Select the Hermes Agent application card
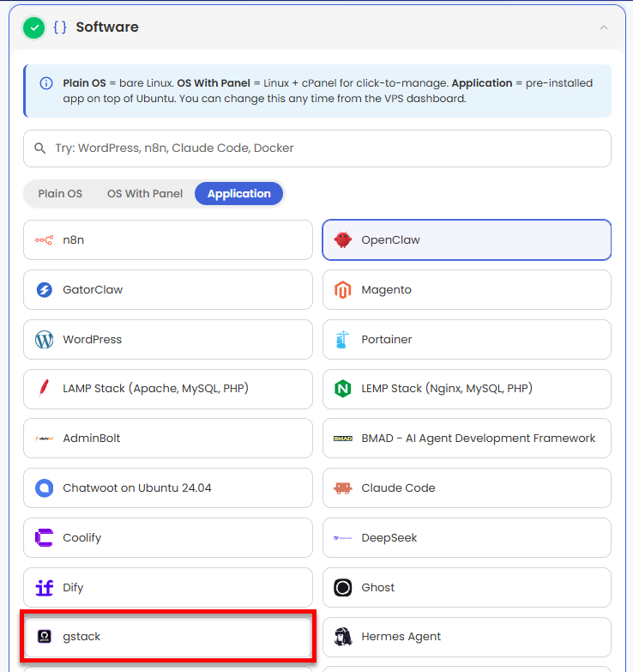Image resolution: width=633 pixels, height=672 pixels. pyautogui.click(x=467, y=637)
